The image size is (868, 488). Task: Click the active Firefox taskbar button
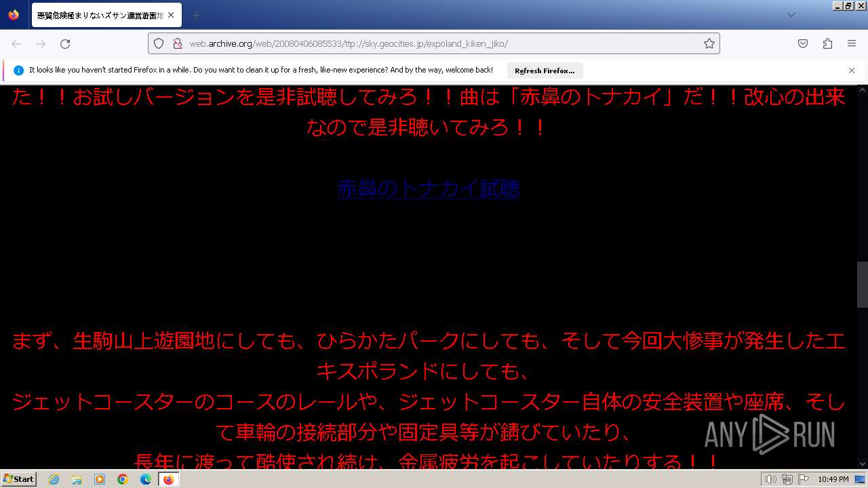point(168,479)
